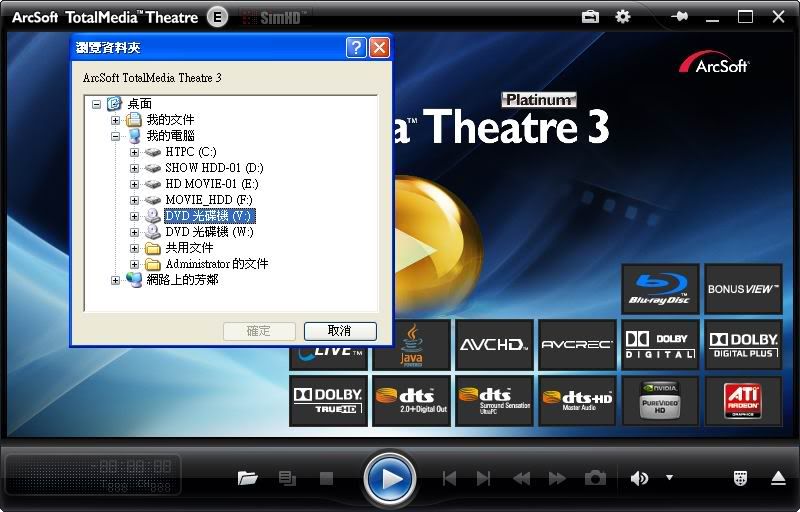800x512 pixels.
Task: Fast forward using the double-right arrows
Action: pos(557,478)
